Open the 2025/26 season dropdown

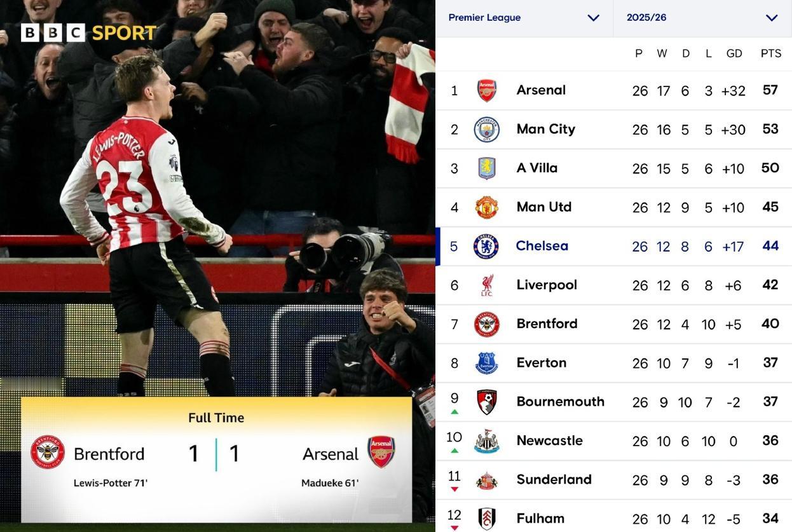pos(702,18)
